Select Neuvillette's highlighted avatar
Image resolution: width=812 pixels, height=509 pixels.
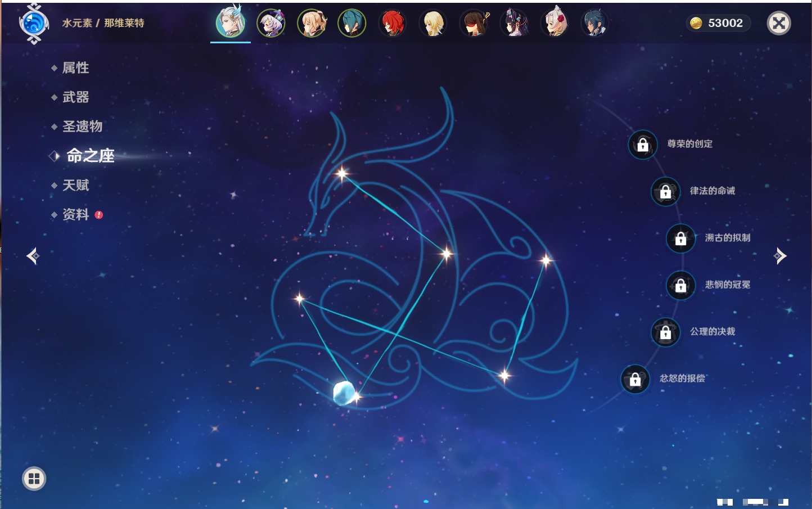click(231, 22)
